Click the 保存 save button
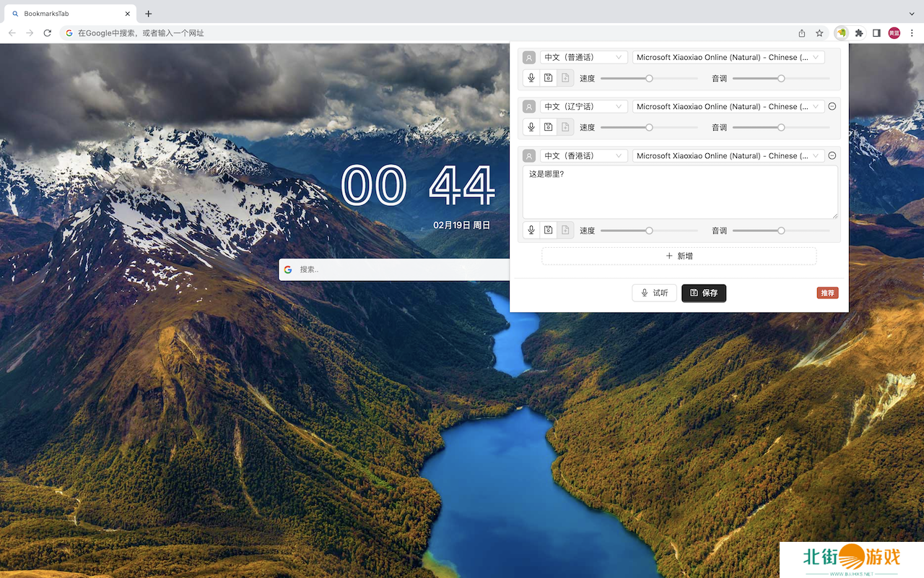 tap(704, 293)
